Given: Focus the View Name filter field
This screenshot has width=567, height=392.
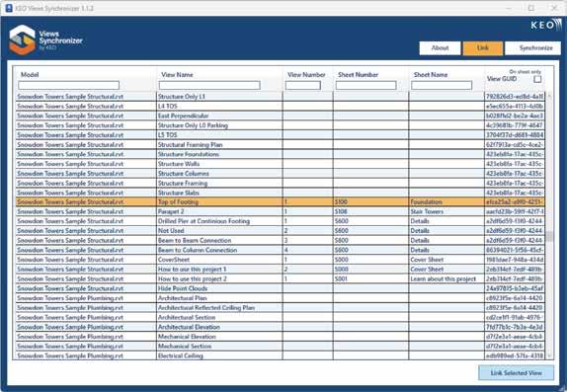Looking at the screenshot, I should [x=209, y=85].
